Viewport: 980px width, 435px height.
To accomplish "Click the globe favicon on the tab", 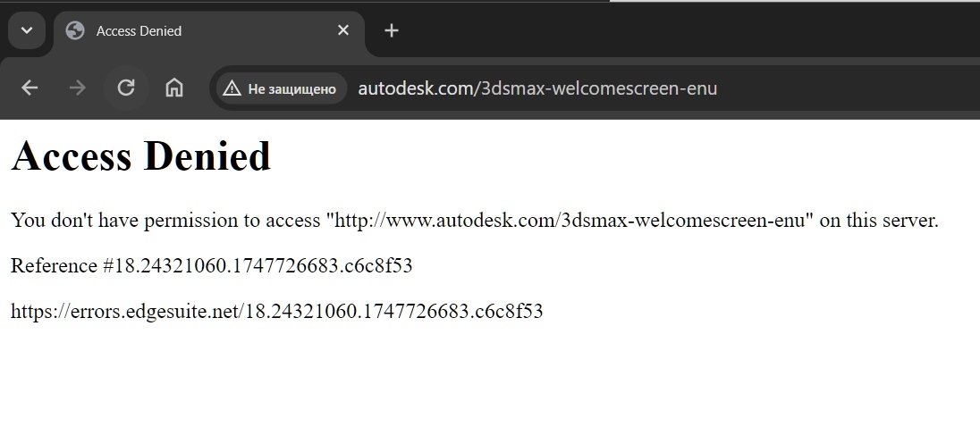I will tap(75, 30).
